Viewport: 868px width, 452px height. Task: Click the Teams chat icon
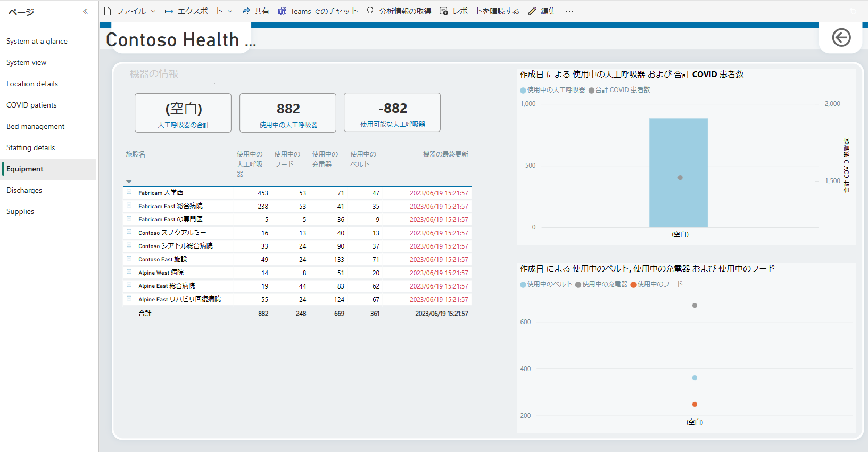pos(282,11)
